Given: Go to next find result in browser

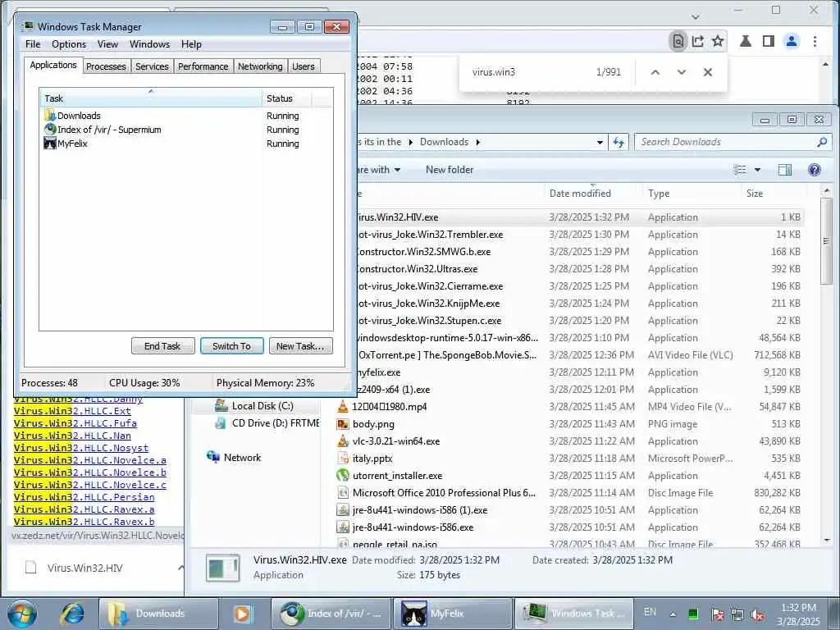Looking at the screenshot, I should tap(682, 72).
